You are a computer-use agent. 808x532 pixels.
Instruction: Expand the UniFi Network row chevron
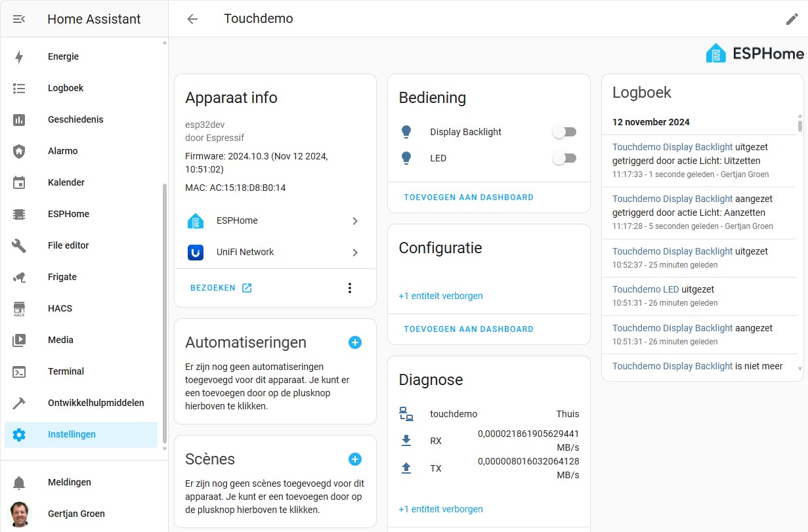point(355,253)
